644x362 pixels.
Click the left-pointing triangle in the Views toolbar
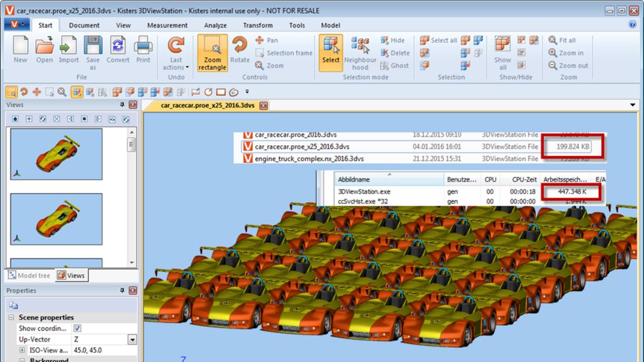pyautogui.click(x=71, y=119)
